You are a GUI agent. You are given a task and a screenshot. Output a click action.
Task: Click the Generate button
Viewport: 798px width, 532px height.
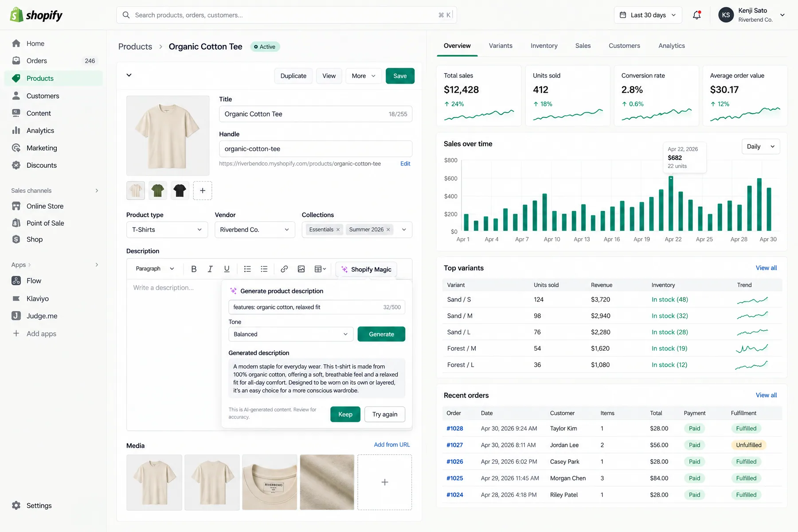[x=381, y=334]
